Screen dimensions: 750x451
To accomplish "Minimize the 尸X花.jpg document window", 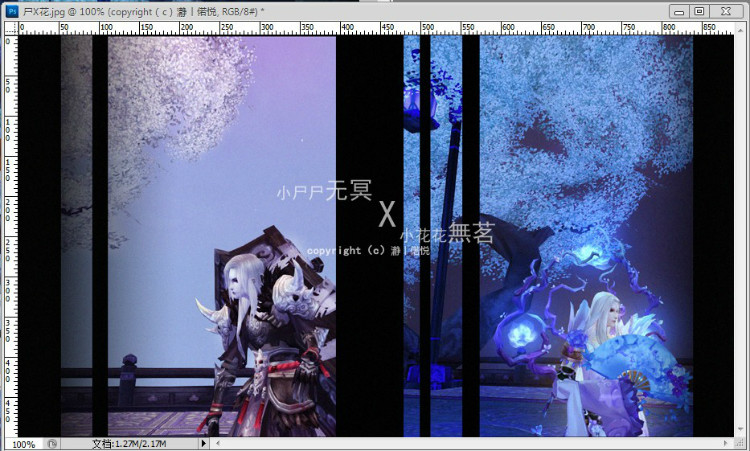I will coord(678,11).
